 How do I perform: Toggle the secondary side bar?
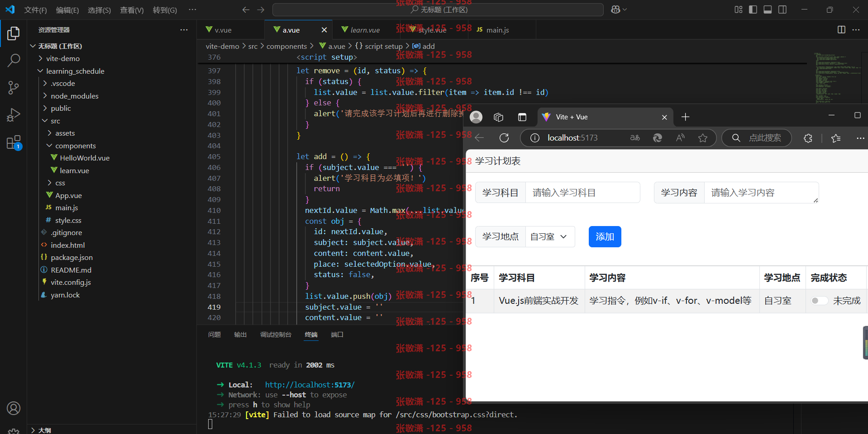(x=782, y=9)
